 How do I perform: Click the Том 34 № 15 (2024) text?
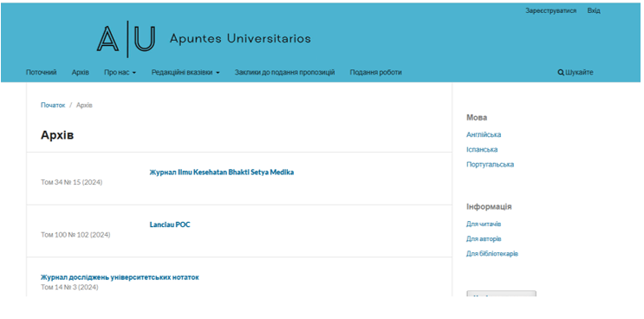pyautogui.click(x=71, y=182)
